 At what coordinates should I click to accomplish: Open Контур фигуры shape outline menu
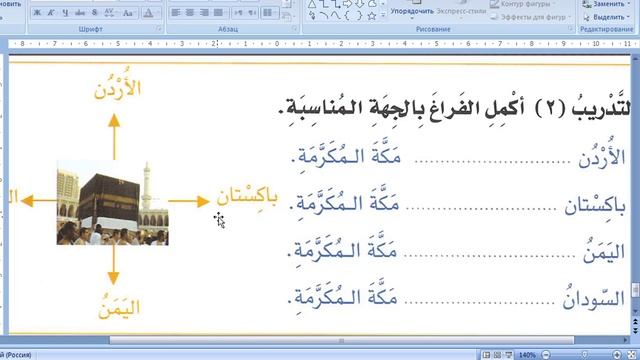pyautogui.click(x=522, y=4)
